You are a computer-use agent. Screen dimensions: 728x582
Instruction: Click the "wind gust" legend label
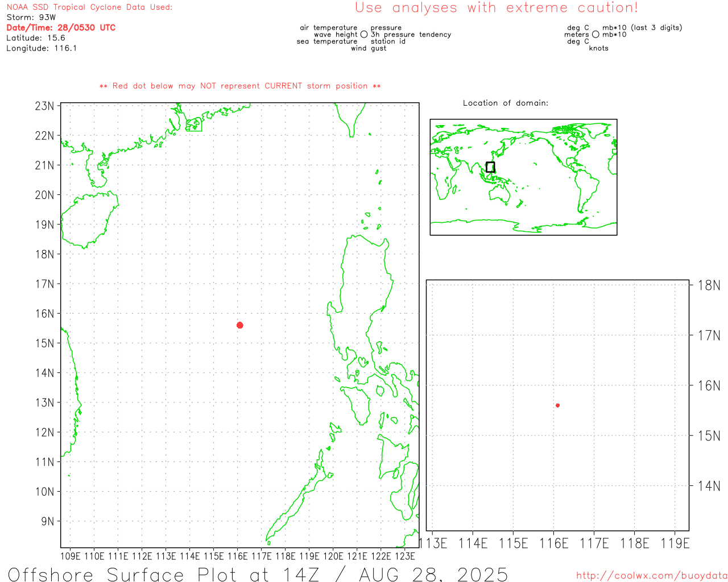coord(369,48)
